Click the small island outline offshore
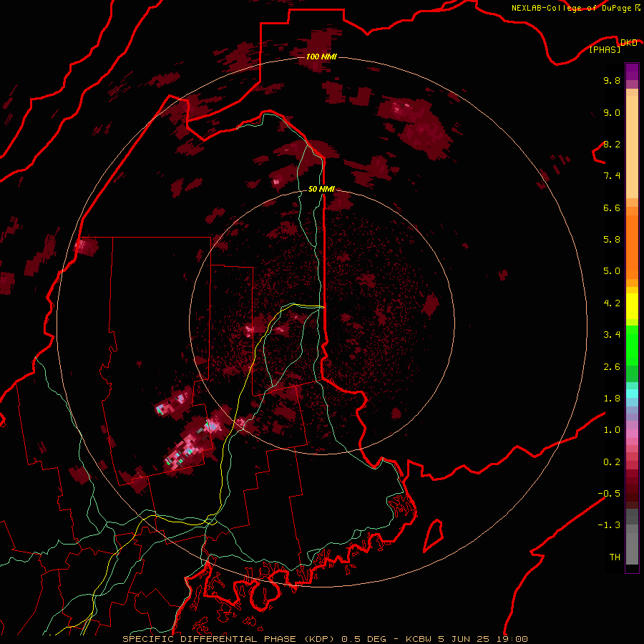644x644 pixels. point(433,536)
